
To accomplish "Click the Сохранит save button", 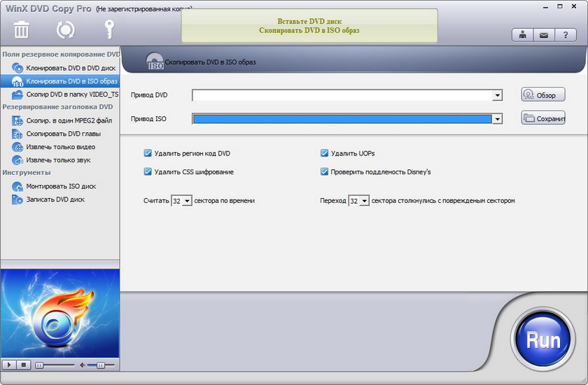I will coord(543,118).
